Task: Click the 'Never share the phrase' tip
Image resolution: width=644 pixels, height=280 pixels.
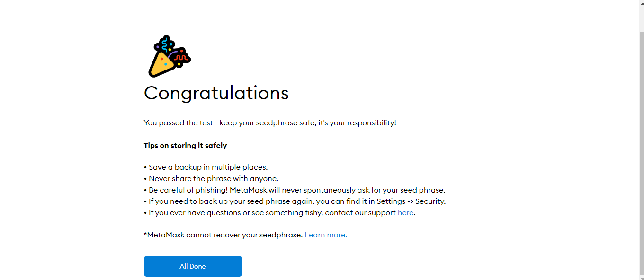Action: [213, 179]
